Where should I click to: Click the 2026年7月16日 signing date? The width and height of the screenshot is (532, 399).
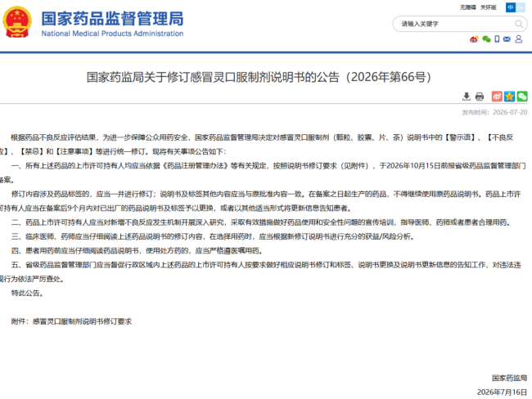pos(503,392)
